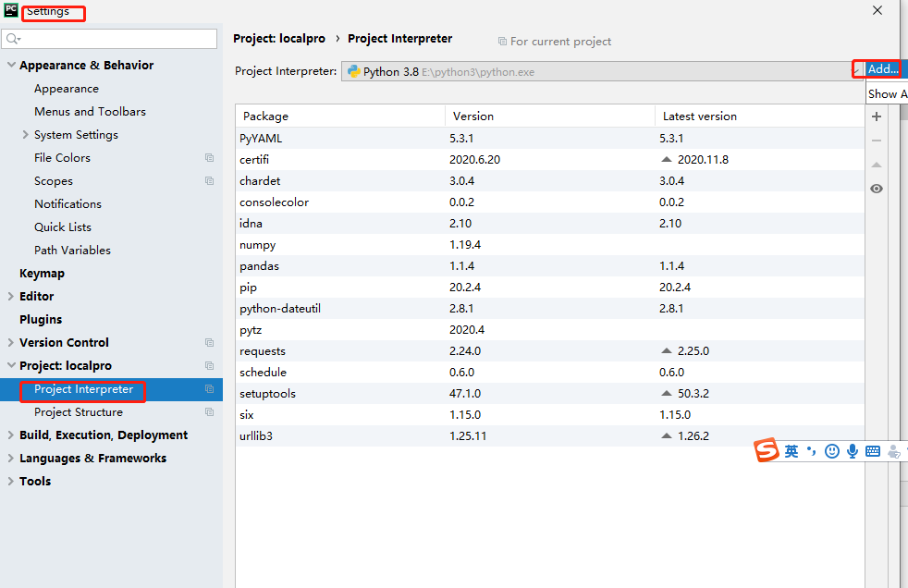Screen dimensions: 908x588
Task: Select the PyYAML package row
Action: [550, 139]
